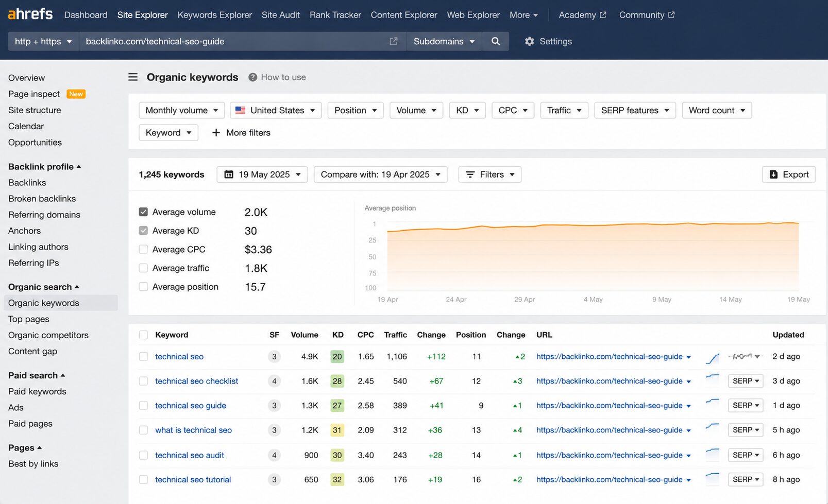Viewport: 828px width, 504px height.
Task: Check the technical seo guide row checkbox
Action: tap(143, 406)
